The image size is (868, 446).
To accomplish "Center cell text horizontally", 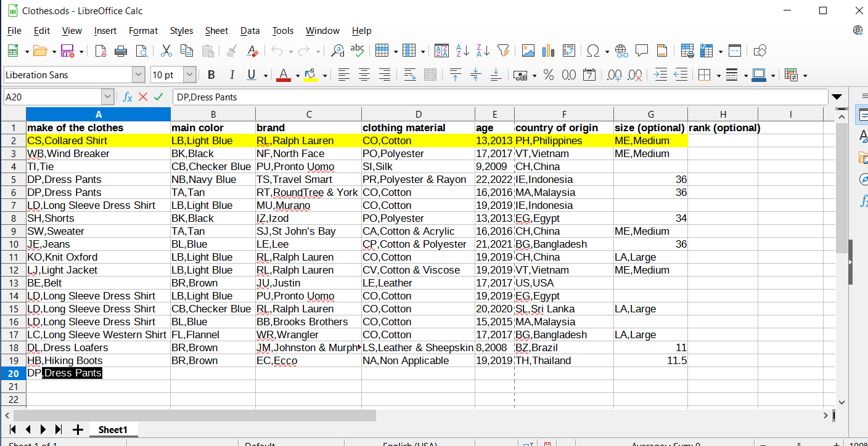I will click(364, 75).
